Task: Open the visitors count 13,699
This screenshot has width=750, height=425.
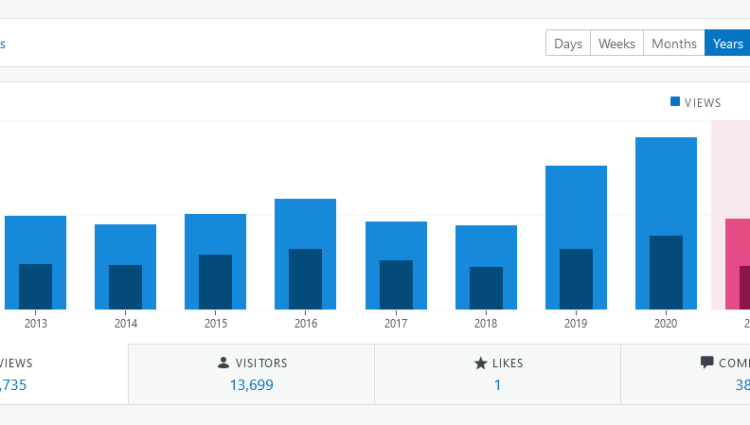Action: [x=251, y=385]
